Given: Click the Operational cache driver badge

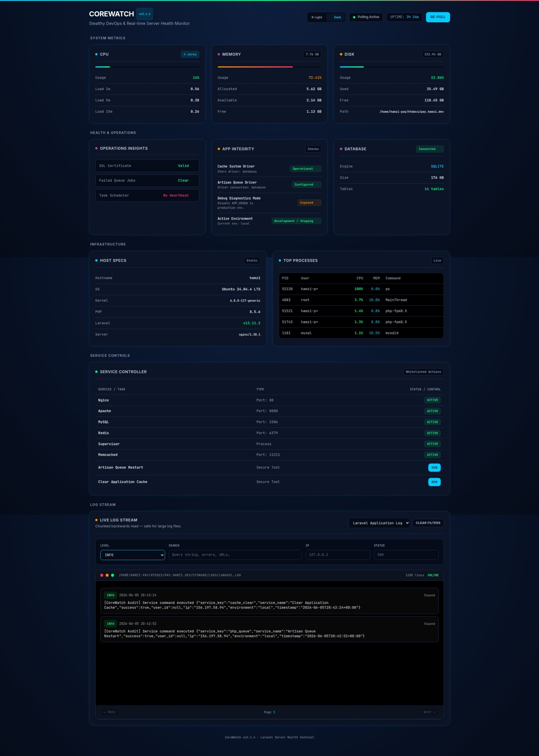Looking at the screenshot, I should 305,169.
